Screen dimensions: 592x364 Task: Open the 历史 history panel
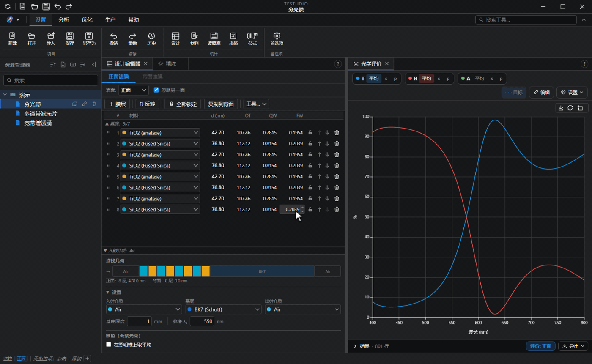(151, 39)
